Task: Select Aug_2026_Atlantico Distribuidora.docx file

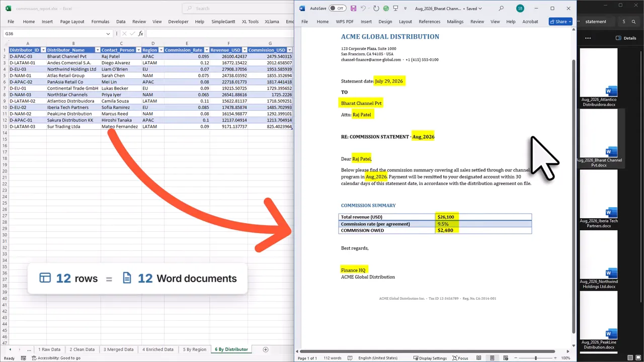Action: pos(599,78)
